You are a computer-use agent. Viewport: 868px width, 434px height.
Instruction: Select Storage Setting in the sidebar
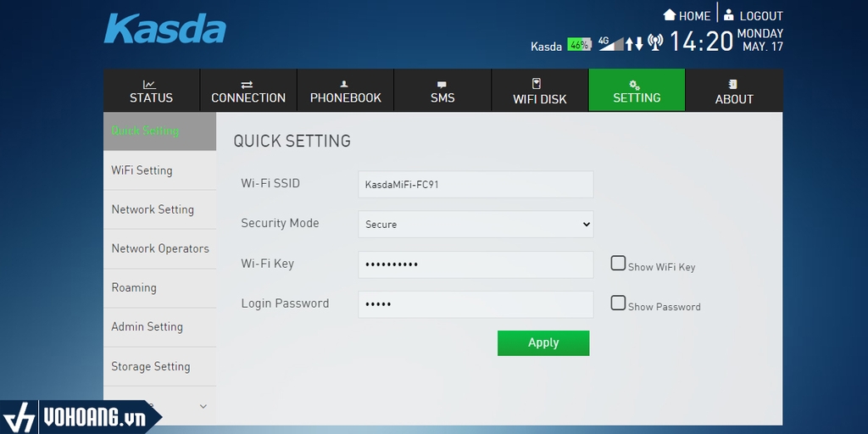click(159, 366)
